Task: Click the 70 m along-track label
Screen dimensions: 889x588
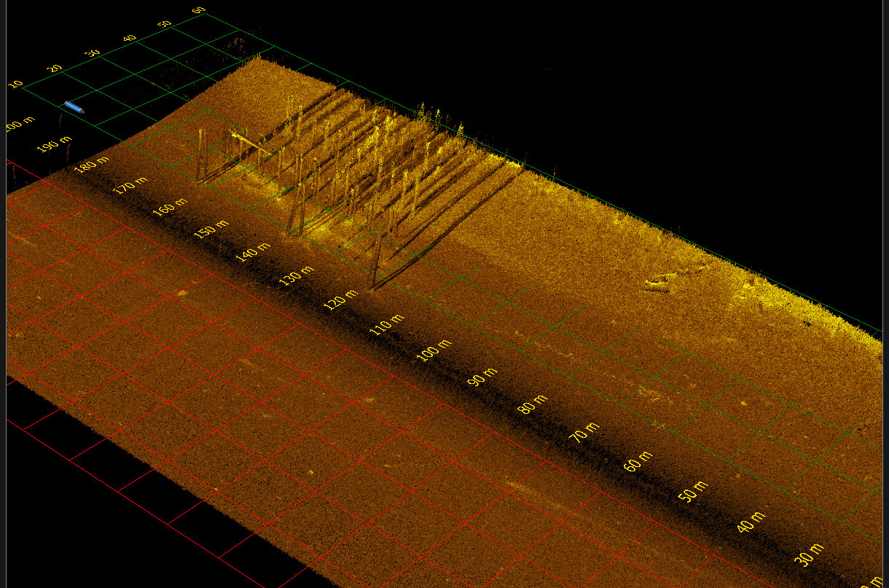Action: pyautogui.click(x=584, y=431)
